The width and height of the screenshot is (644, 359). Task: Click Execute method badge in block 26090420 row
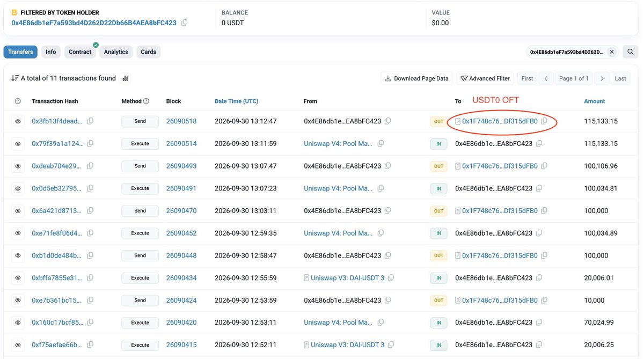pyautogui.click(x=140, y=323)
